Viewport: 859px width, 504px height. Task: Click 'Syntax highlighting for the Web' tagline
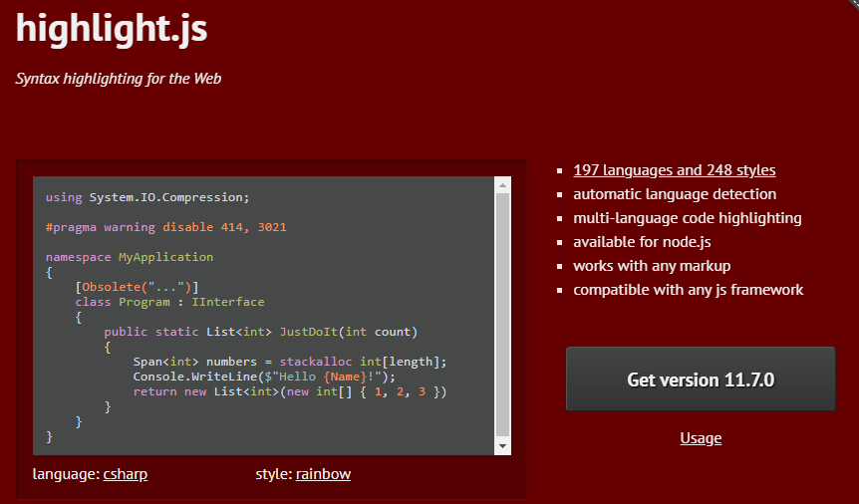point(119,79)
